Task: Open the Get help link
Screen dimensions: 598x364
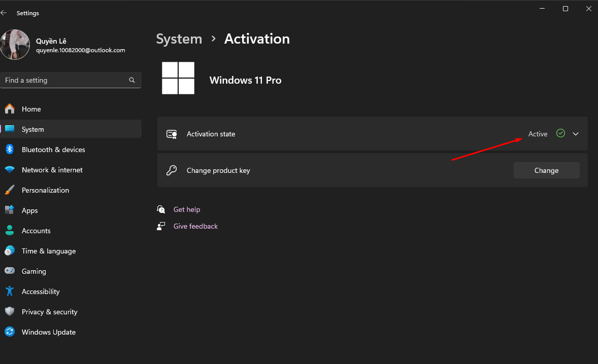Action: pyautogui.click(x=187, y=209)
